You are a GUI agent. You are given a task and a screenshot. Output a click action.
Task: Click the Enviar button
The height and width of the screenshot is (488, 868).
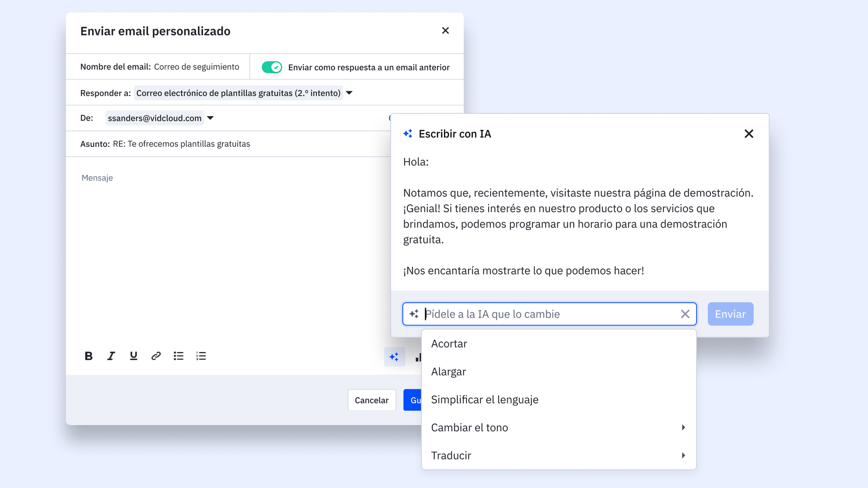730,314
